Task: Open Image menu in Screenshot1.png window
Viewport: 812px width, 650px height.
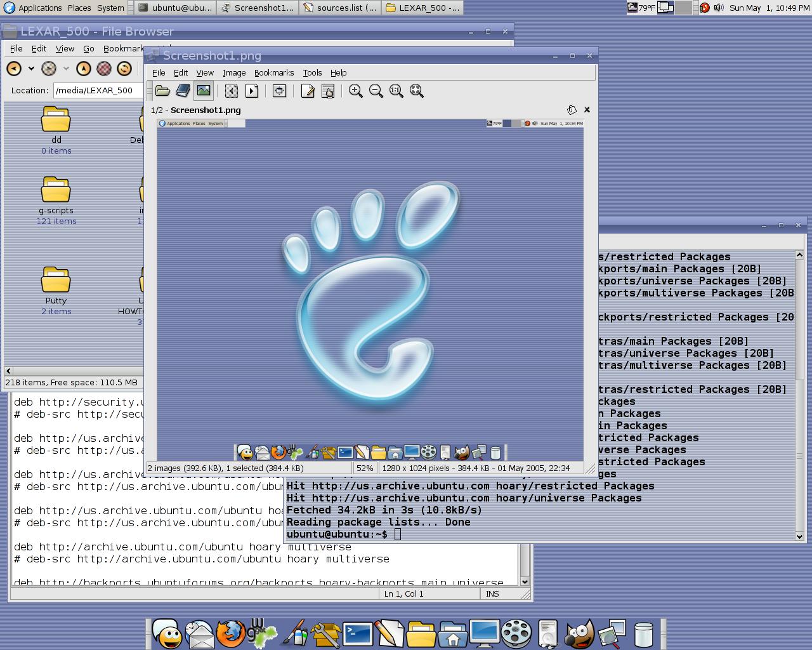Action: pos(234,72)
